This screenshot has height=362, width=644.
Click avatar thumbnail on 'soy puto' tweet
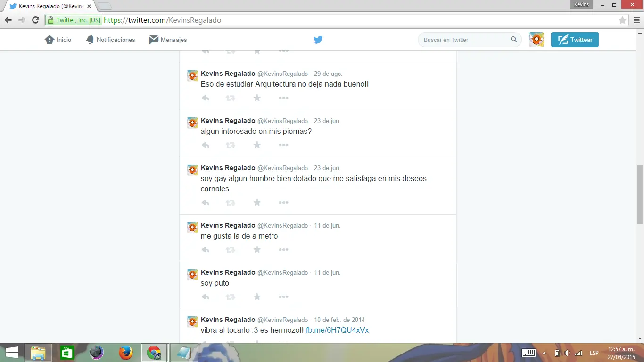point(192,275)
